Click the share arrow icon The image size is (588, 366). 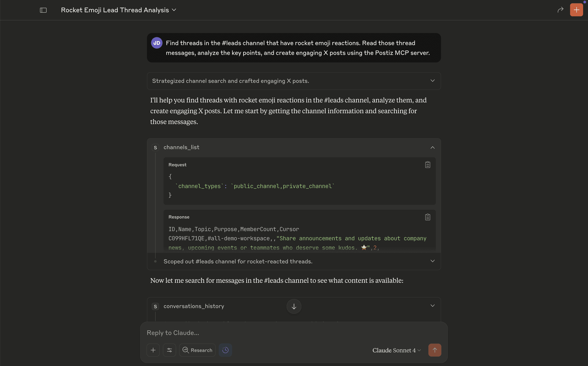(560, 10)
